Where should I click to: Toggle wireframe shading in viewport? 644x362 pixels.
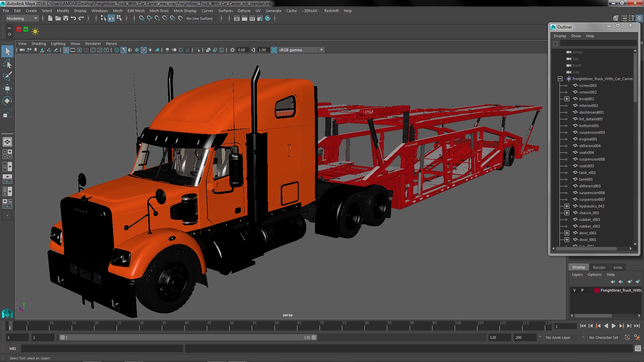117,50
